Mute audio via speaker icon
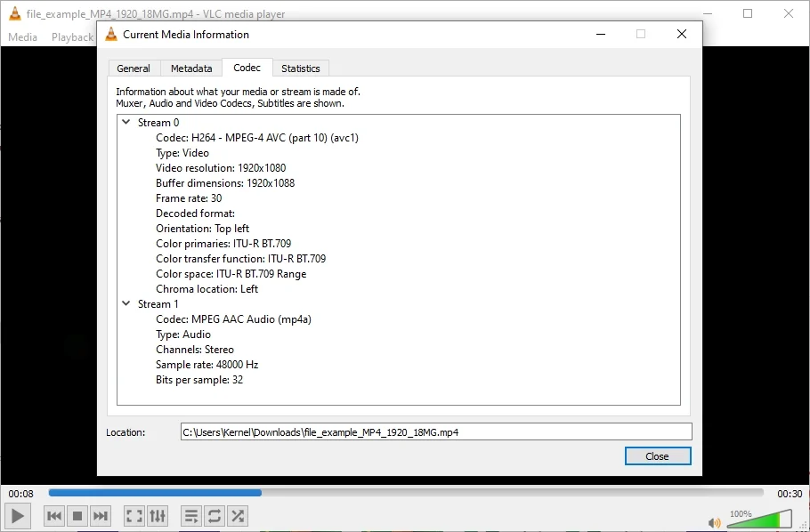 715,523
